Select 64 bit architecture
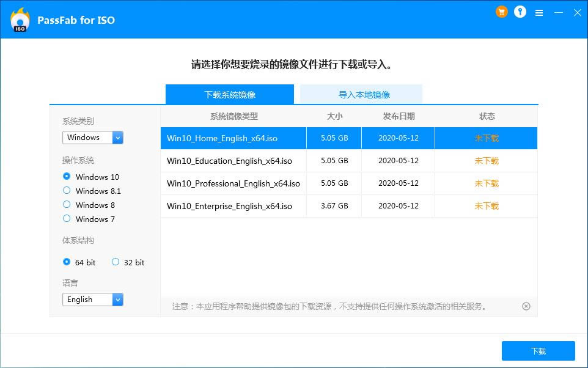Viewport: 588px width, 368px height. tap(67, 262)
